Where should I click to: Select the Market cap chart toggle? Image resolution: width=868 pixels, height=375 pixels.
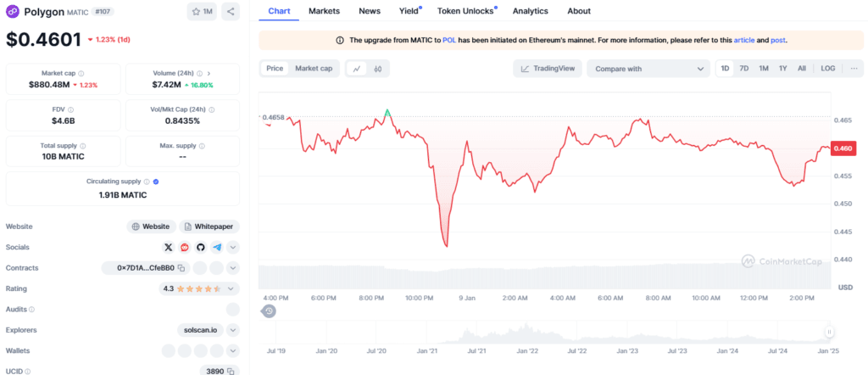314,68
